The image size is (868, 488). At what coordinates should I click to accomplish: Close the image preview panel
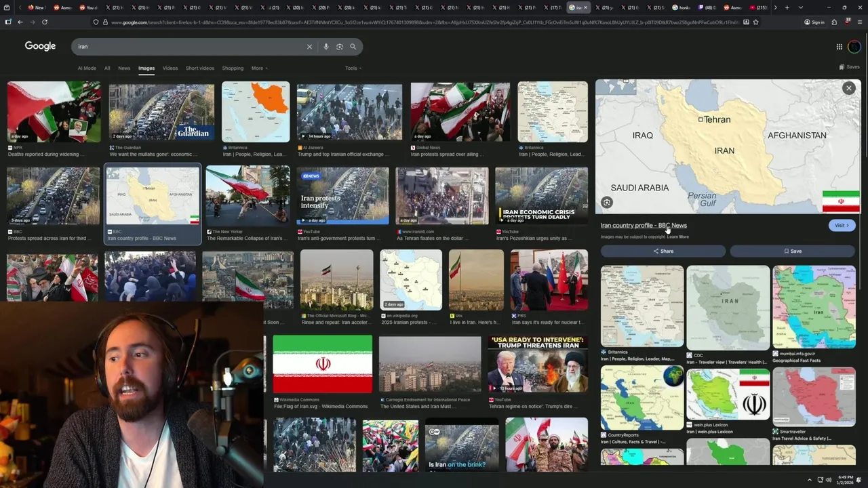tap(848, 88)
